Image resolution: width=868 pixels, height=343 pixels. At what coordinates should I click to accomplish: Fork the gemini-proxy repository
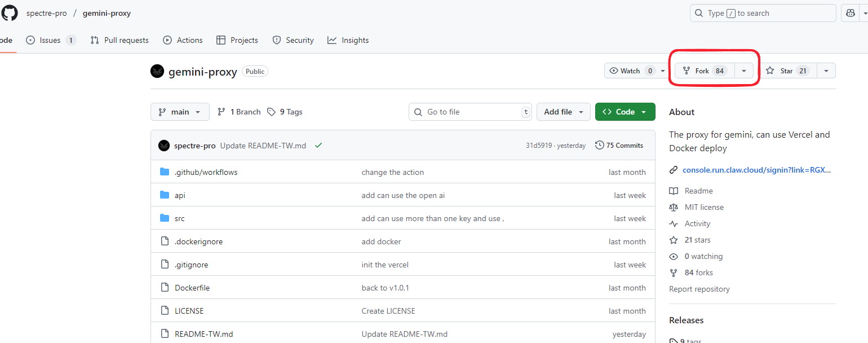coord(705,71)
